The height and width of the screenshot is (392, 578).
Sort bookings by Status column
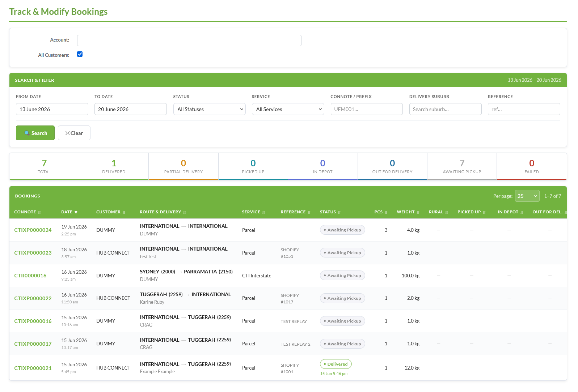330,212
